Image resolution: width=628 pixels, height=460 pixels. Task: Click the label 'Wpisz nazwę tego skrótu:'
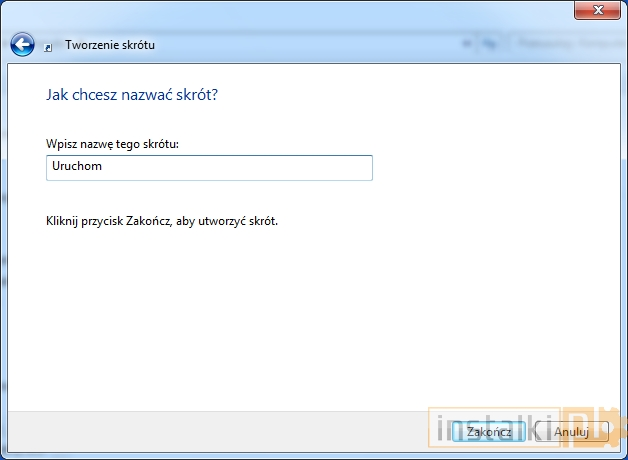click(x=118, y=145)
